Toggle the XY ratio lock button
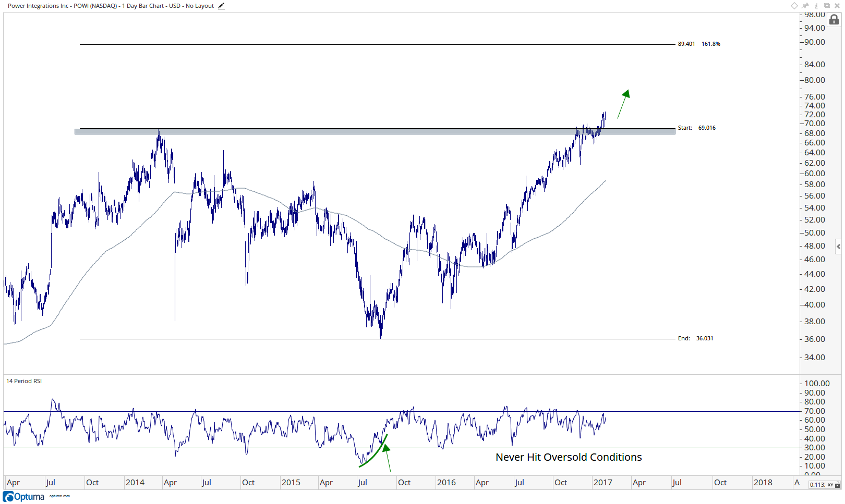Image resolution: width=845 pixels, height=504 pixels. (x=834, y=485)
